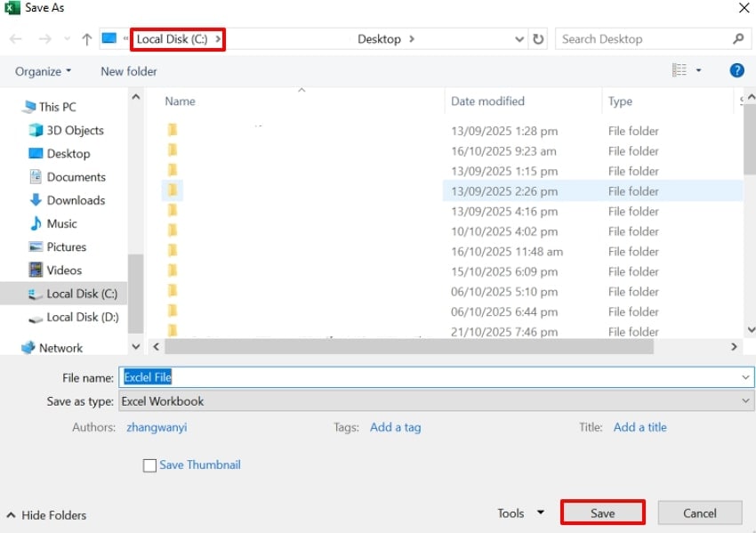Expand the chevron after Local Disk (C:)

click(218, 39)
